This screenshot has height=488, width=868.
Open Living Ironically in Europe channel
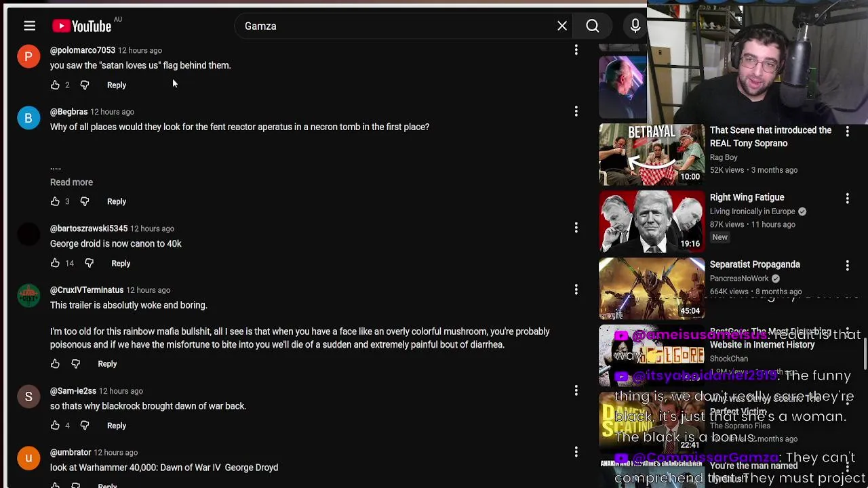[x=753, y=211]
